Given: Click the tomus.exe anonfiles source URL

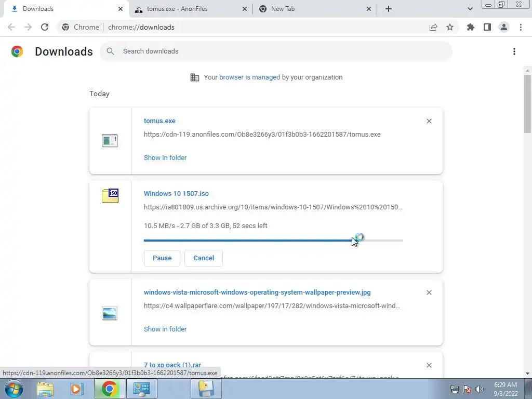Looking at the screenshot, I should (262, 135).
